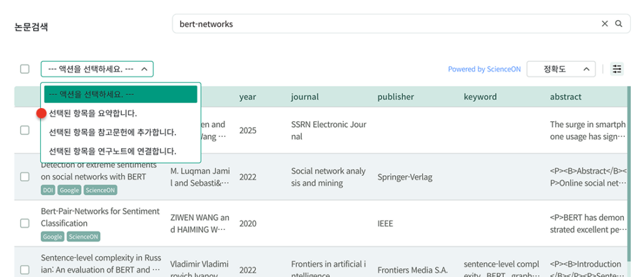Tick the checkbox for Sentence-level complexity paper
The image size is (644, 277).
(25, 269)
